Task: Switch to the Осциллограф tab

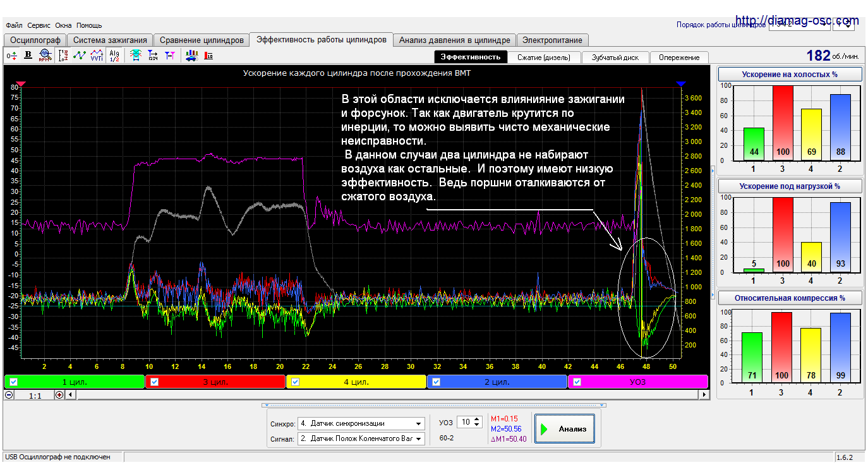Action: (35, 40)
